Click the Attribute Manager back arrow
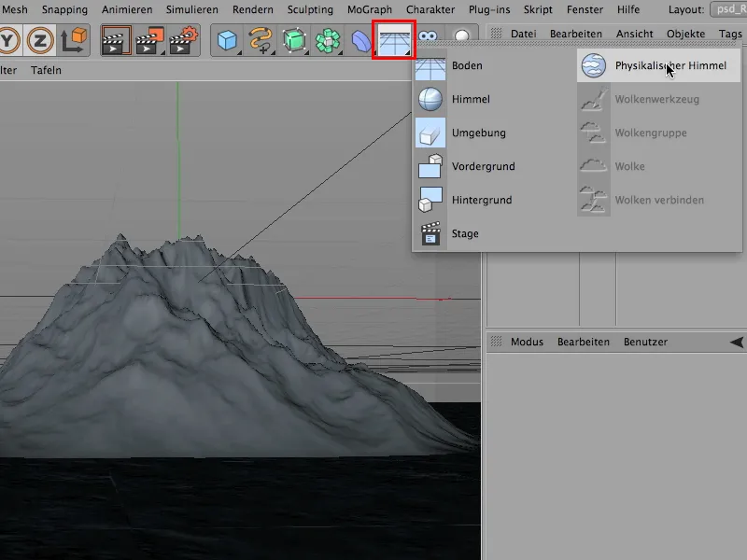 [737, 342]
